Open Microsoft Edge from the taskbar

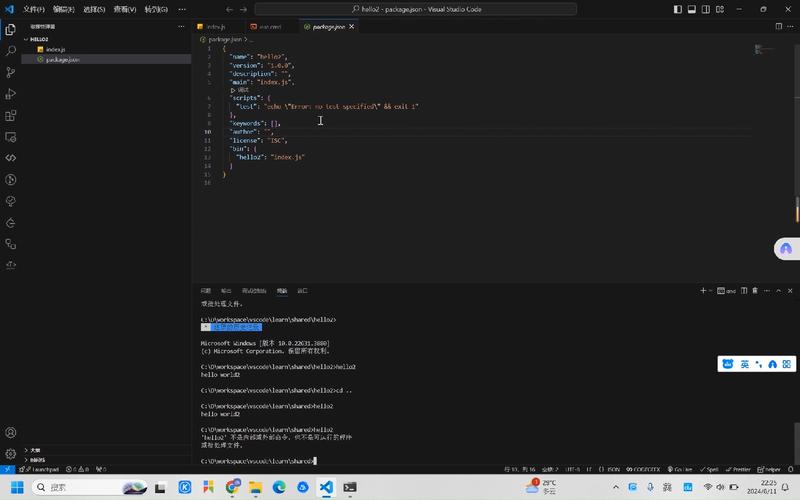[x=279, y=487]
